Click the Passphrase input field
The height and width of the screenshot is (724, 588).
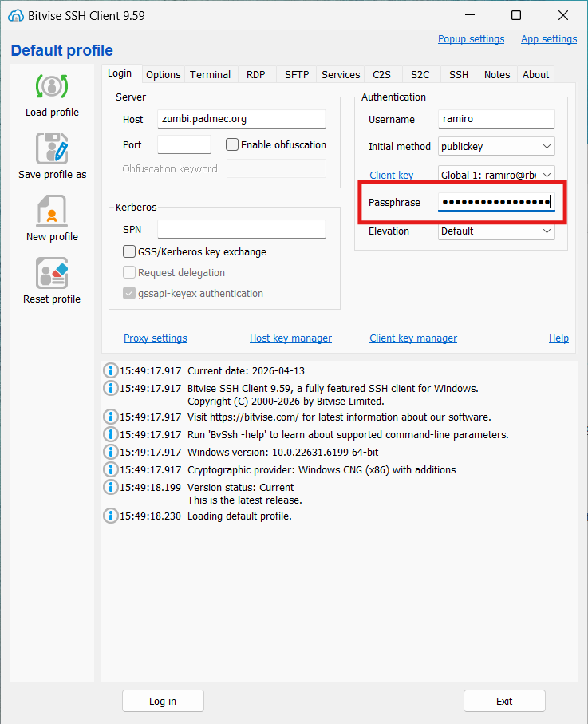tap(496, 202)
